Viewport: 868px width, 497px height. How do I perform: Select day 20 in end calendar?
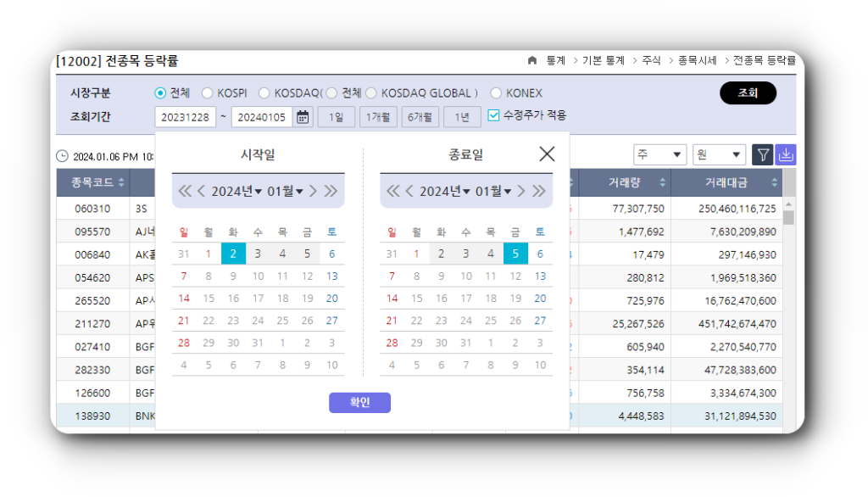[x=540, y=298]
